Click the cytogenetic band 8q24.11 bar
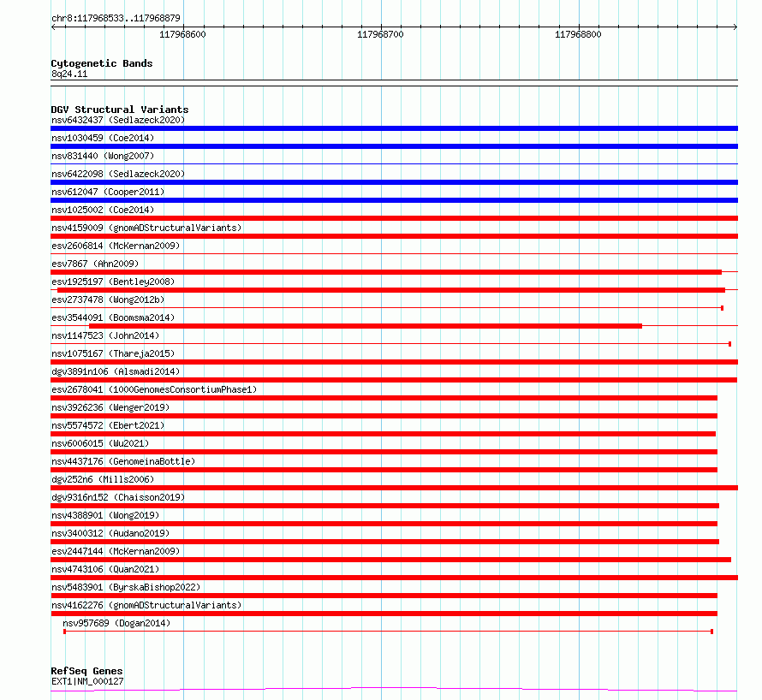 pos(394,83)
